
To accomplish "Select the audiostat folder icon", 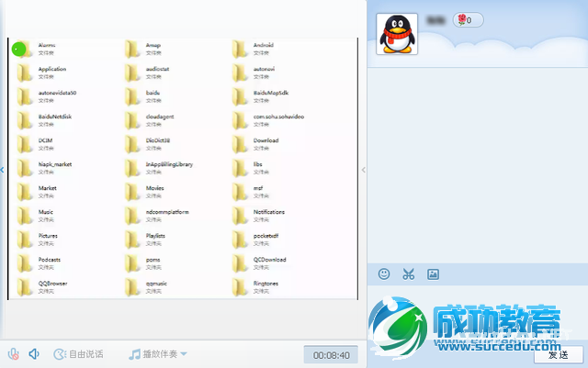I will coord(131,72).
